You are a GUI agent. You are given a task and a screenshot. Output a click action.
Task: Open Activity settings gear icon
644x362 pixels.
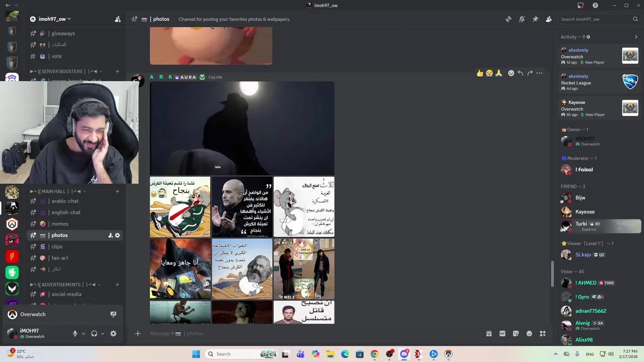click(588, 37)
